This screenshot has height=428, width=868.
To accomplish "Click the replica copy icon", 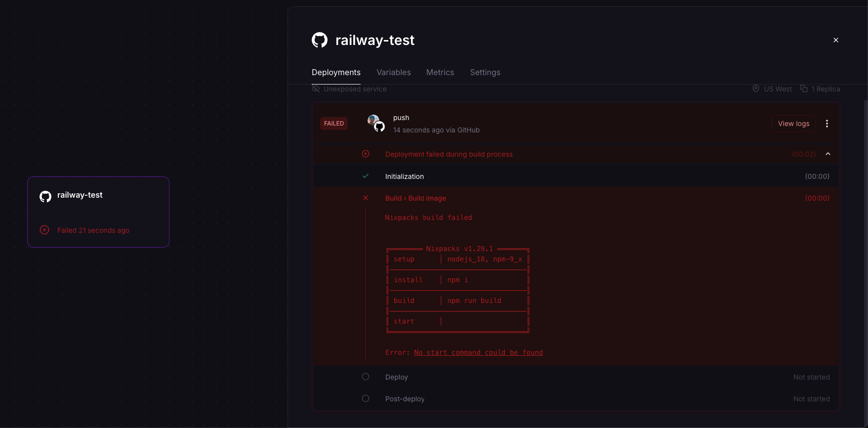I will (x=804, y=88).
